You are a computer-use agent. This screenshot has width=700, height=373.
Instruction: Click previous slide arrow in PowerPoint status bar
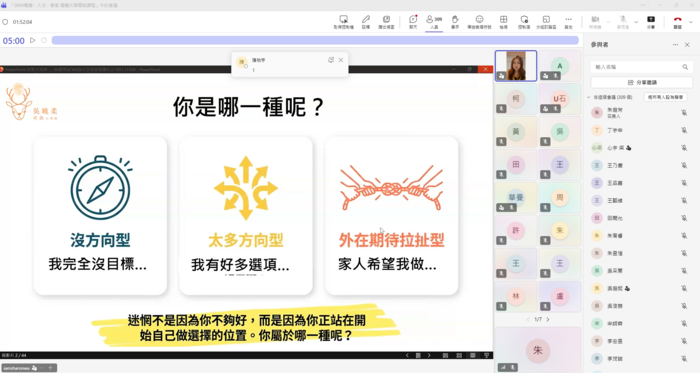point(407,356)
